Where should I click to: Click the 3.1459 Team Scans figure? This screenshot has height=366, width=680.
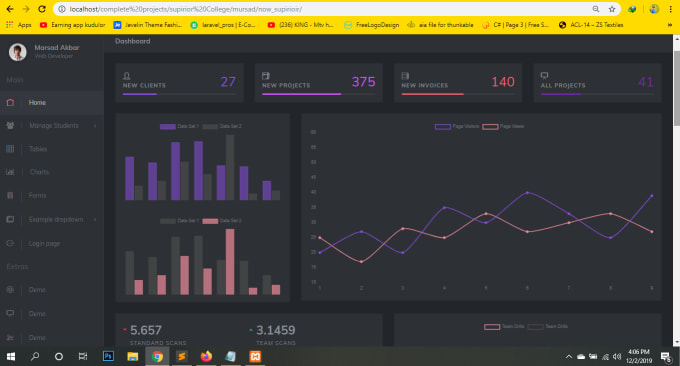(276, 330)
